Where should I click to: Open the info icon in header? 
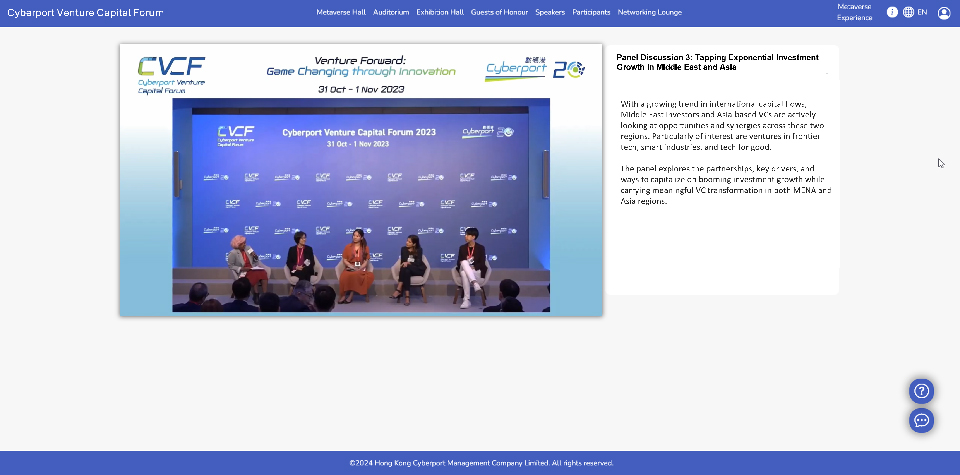click(x=892, y=13)
